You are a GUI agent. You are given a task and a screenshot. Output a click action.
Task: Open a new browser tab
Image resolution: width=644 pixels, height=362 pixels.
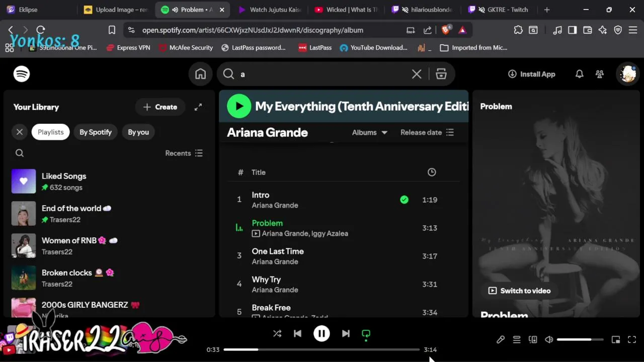(547, 10)
